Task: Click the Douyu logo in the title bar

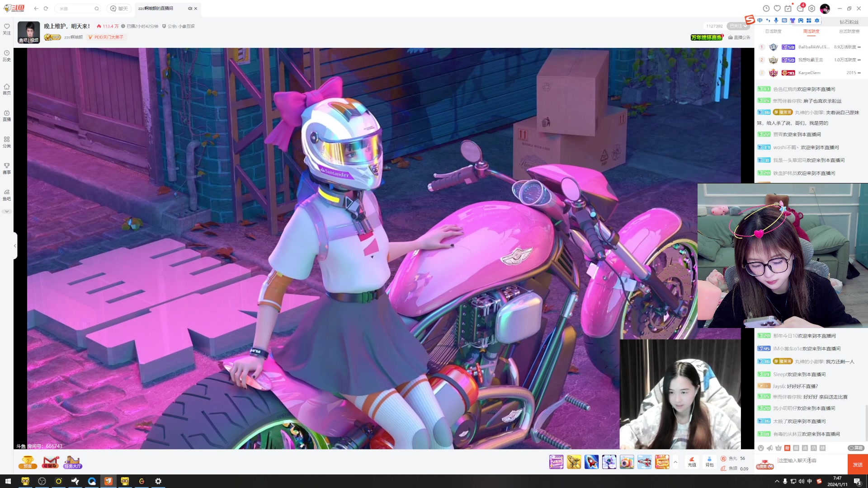Action: point(14,8)
